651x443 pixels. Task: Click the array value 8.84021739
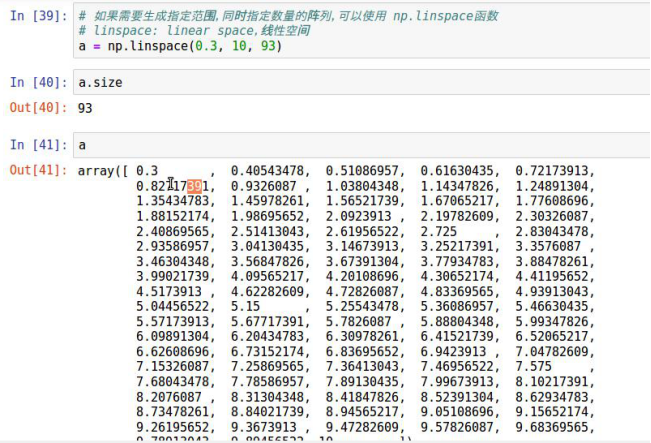pos(267,412)
